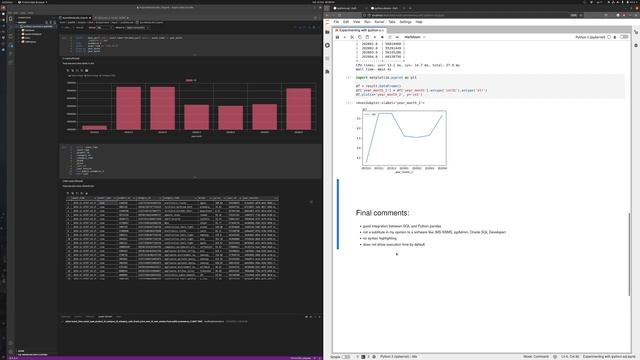
Task: Open the table of contents sidebar icon
Action: click(327, 59)
